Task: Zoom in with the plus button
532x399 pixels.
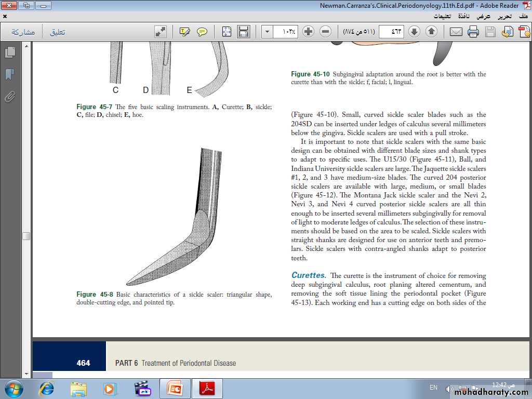Action: click(309, 32)
